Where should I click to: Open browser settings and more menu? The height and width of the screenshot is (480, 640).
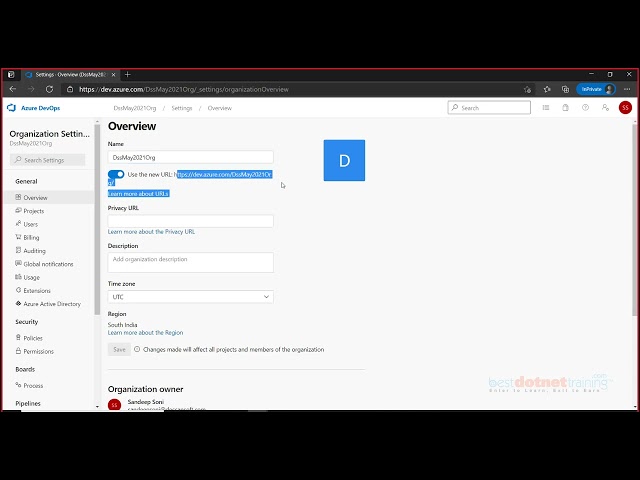click(627, 89)
